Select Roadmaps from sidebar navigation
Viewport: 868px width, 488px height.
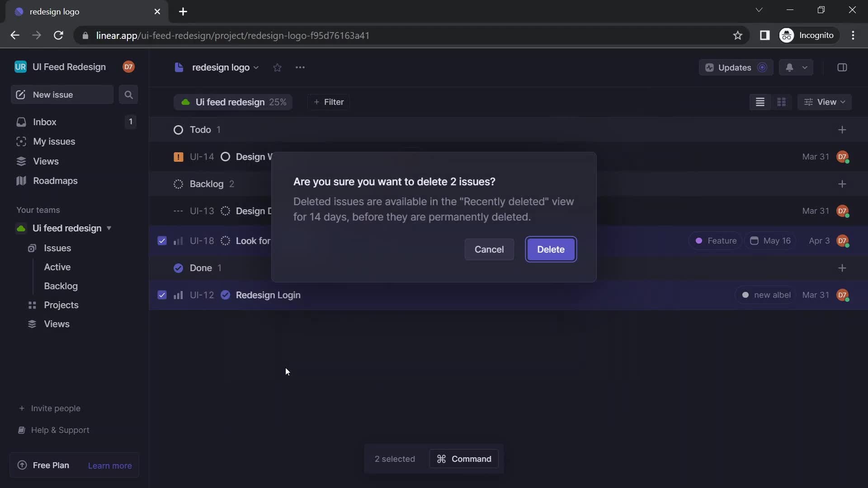(55, 182)
